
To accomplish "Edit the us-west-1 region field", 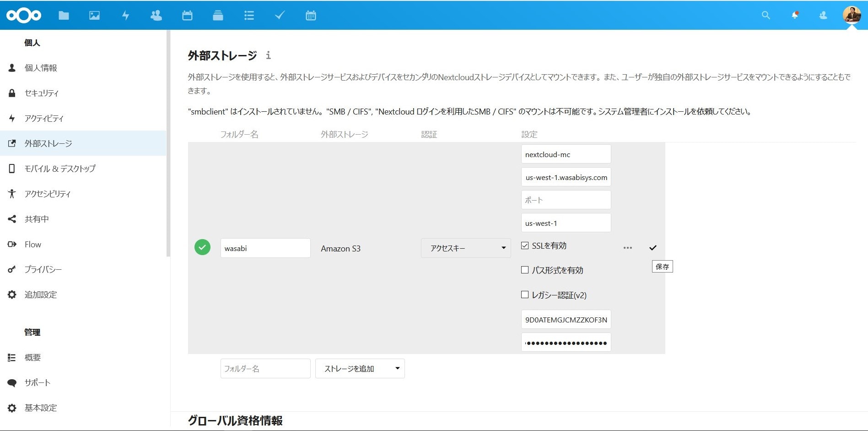I will coord(566,223).
